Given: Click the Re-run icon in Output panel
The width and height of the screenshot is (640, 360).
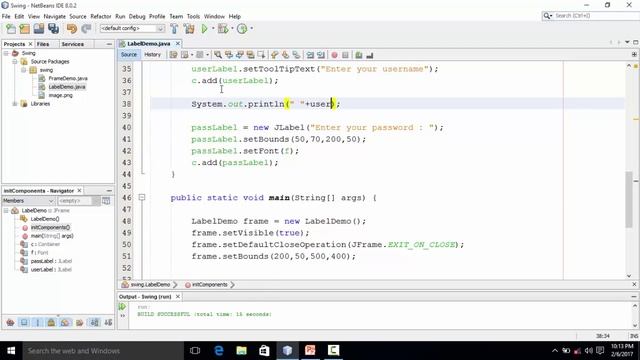Looking at the screenshot, I should (x=122, y=307).
